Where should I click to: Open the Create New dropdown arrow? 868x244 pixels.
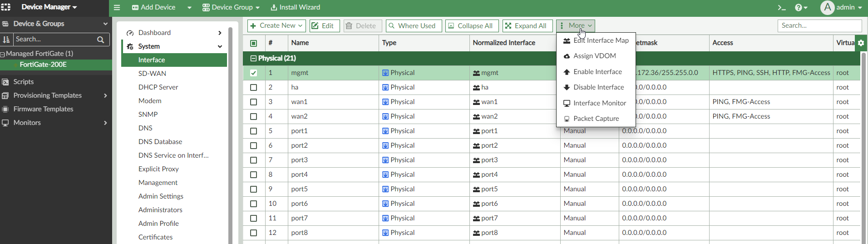pos(300,26)
